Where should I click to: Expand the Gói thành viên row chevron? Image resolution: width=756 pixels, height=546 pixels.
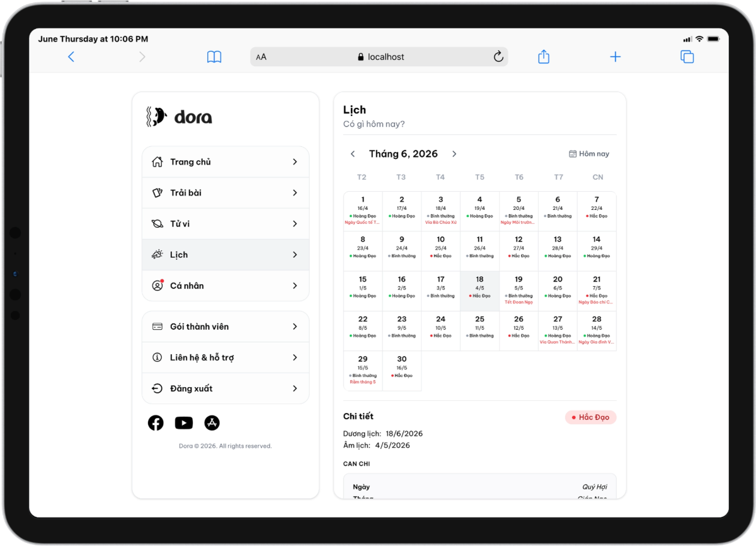coord(295,327)
